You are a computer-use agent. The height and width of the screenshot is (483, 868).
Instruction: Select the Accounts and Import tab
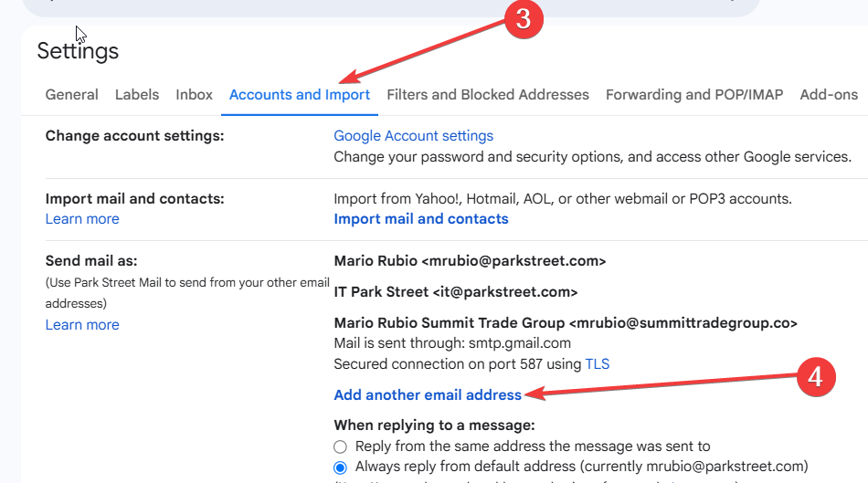[300, 95]
